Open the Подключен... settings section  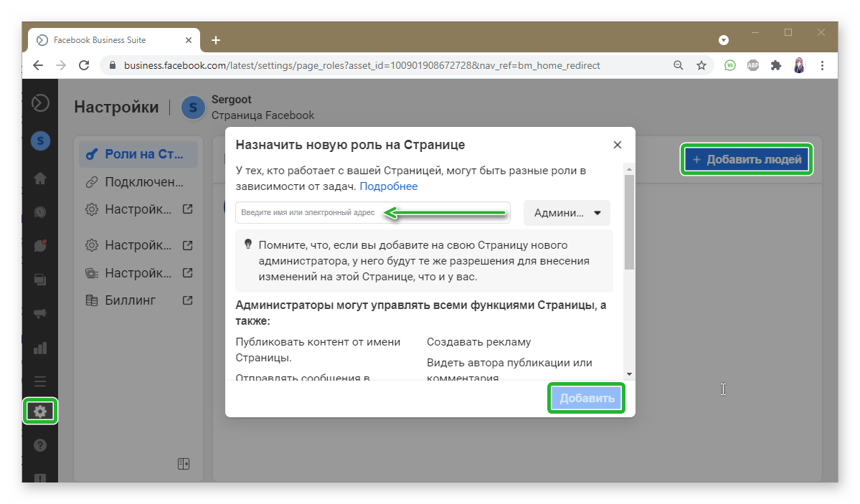[x=138, y=182]
